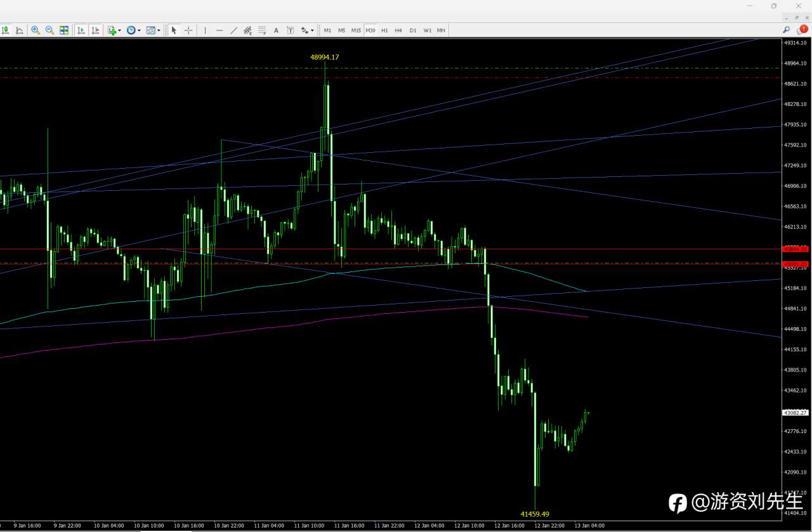Open the add indicators list icon
Viewport: 812px width, 532px height.
(x=112, y=30)
